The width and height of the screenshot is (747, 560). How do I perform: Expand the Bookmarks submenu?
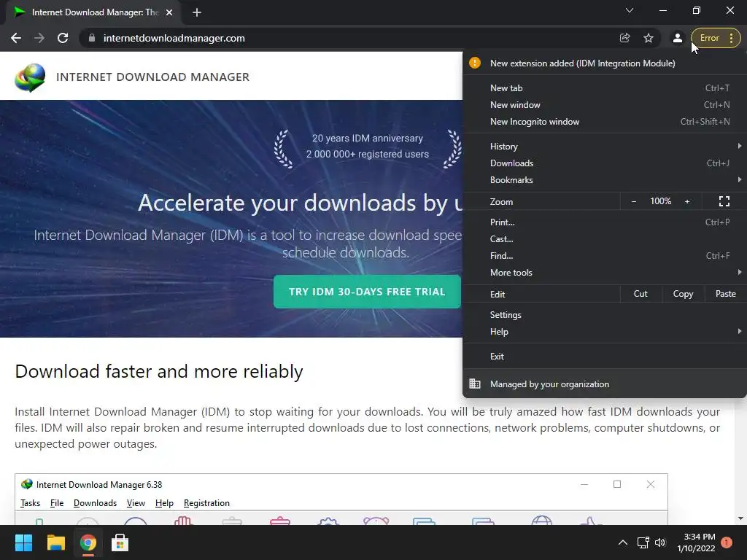(x=605, y=179)
